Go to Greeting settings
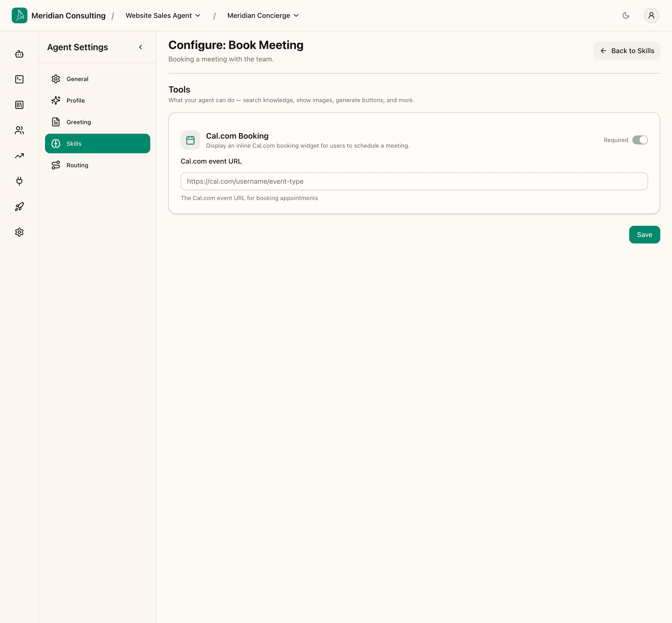Viewport: 672px width, 623px height. pyautogui.click(x=97, y=122)
